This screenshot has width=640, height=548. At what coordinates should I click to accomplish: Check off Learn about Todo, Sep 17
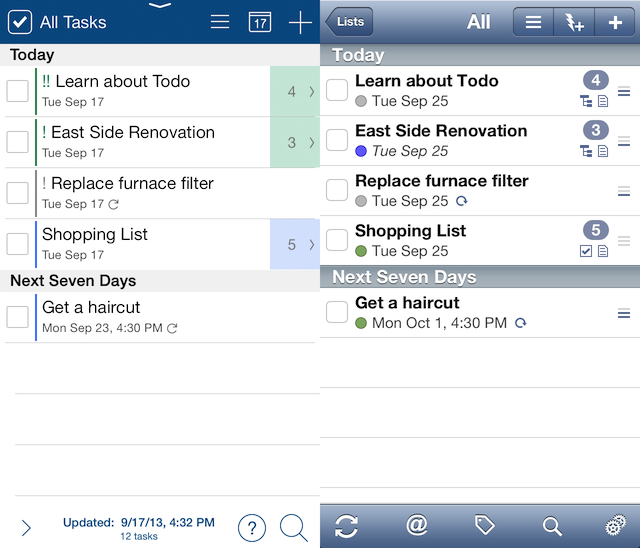(18, 91)
